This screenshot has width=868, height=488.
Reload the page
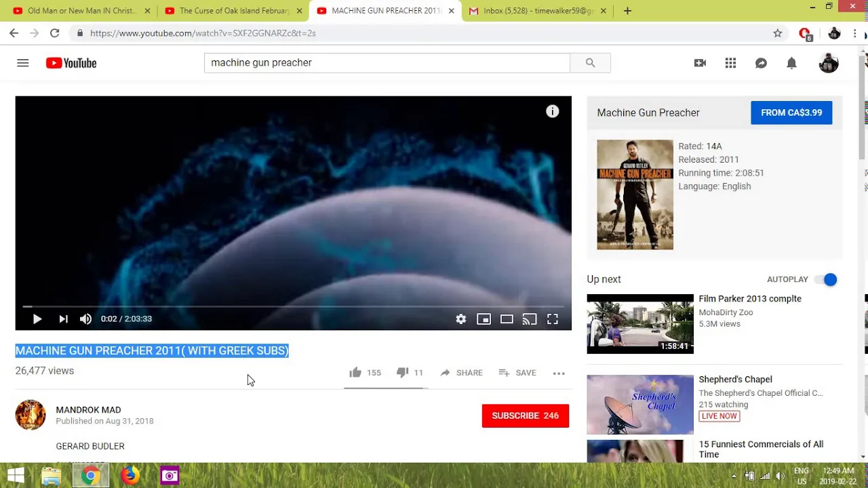click(x=54, y=33)
